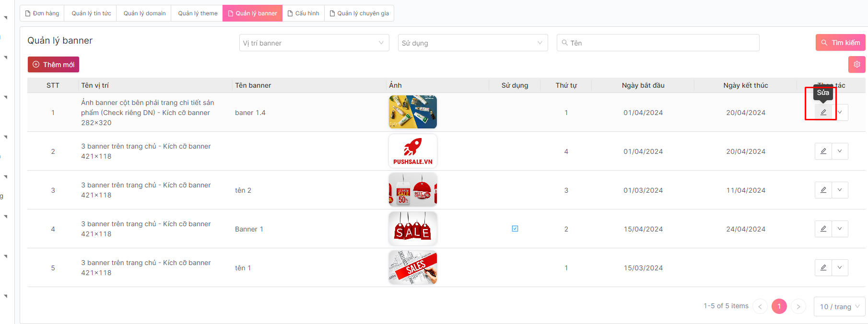Viewport: 868px width, 324px height.
Task: Click the Thêm mới button
Action: 53,65
